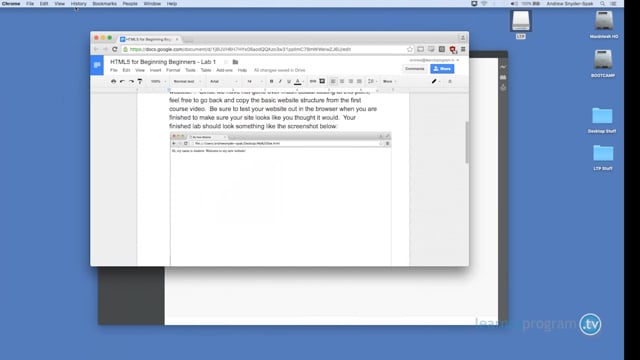
Task: Open the account email dropdown in Docs
Action: (434, 60)
